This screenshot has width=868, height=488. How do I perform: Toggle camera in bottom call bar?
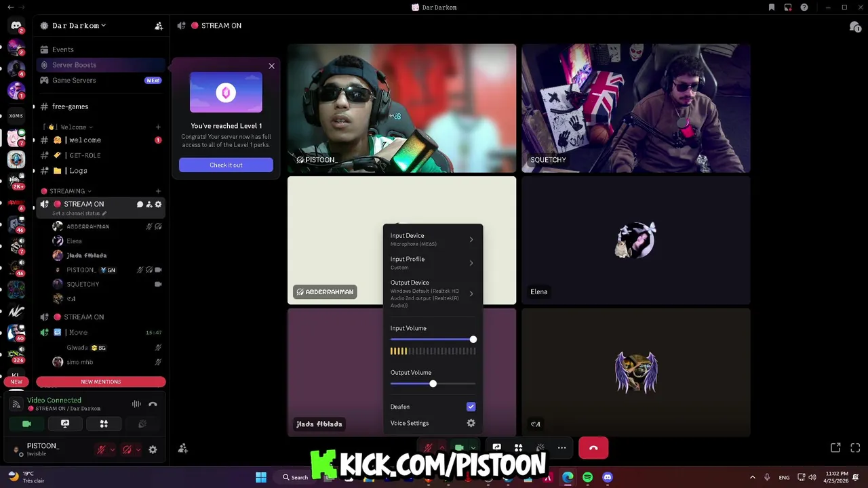(x=459, y=448)
